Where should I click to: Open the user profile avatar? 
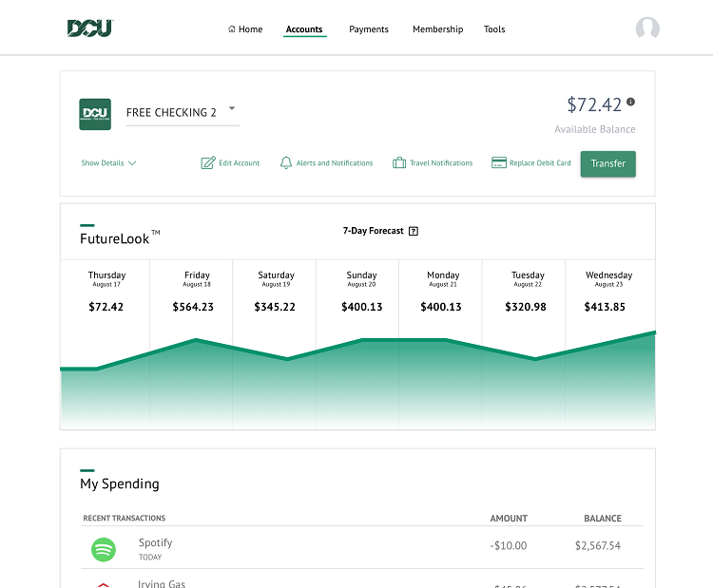coord(647,28)
